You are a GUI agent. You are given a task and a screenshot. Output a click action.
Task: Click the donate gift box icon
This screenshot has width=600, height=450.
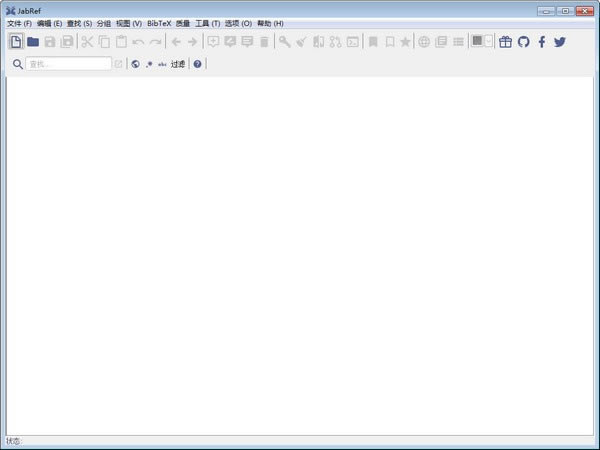(x=505, y=42)
